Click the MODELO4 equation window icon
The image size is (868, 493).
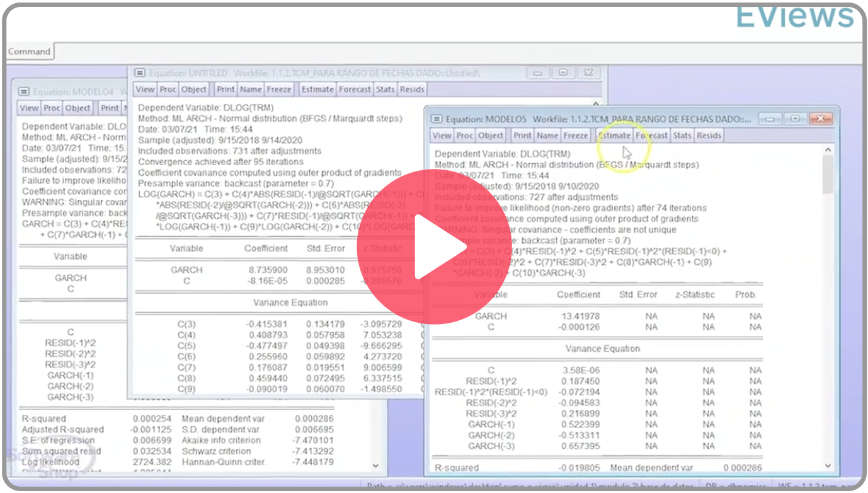pos(24,92)
